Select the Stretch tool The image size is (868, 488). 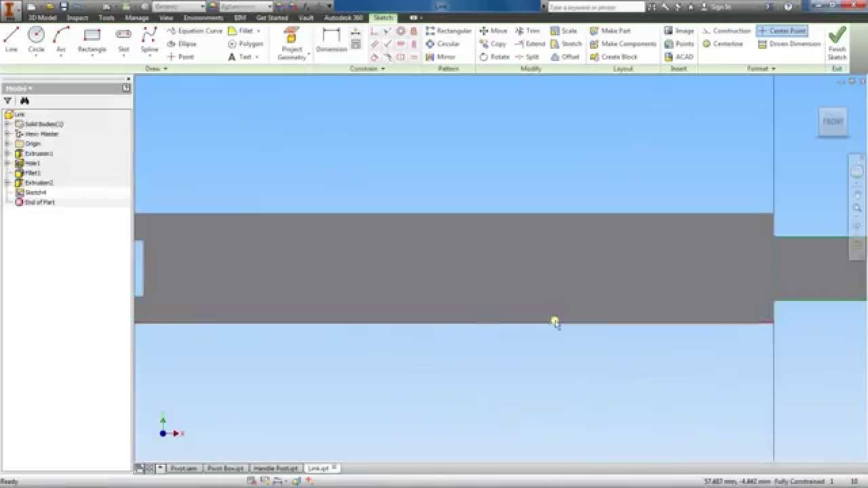(x=566, y=44)
